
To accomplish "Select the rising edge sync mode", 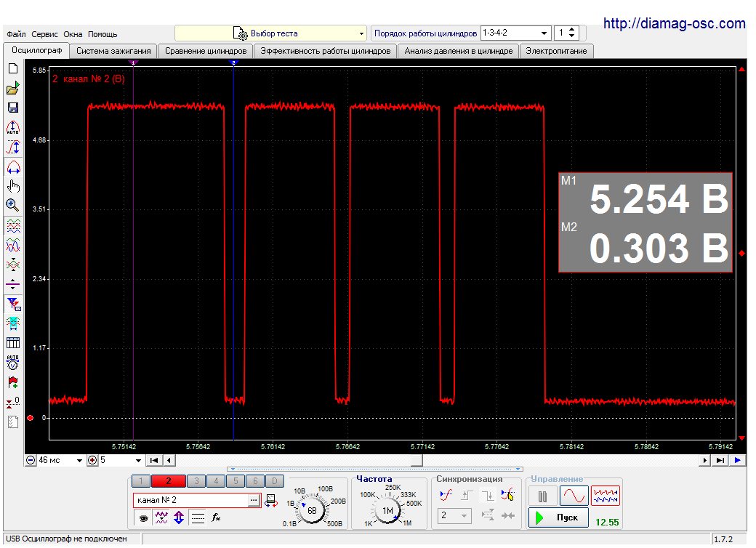I will pyautogui.click(x=467, y=495).
